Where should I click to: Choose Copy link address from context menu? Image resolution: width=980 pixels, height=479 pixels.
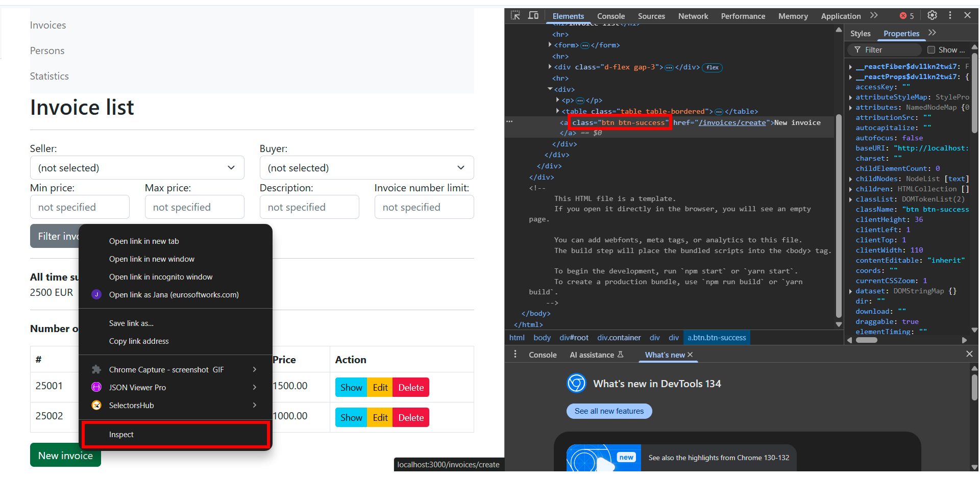139,341
